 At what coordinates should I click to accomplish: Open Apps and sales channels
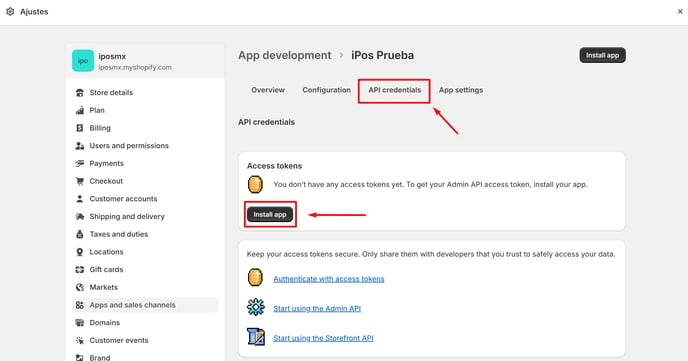point(145,305)
